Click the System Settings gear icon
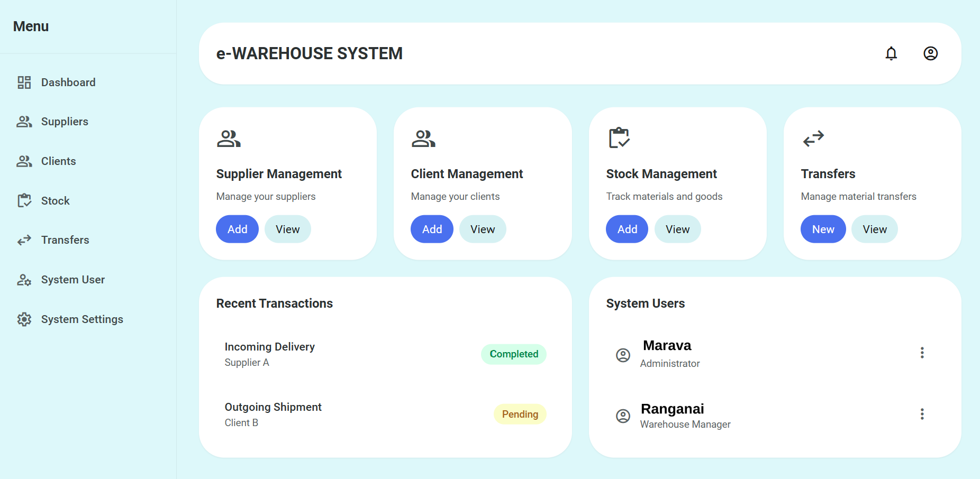 [24, 319]
